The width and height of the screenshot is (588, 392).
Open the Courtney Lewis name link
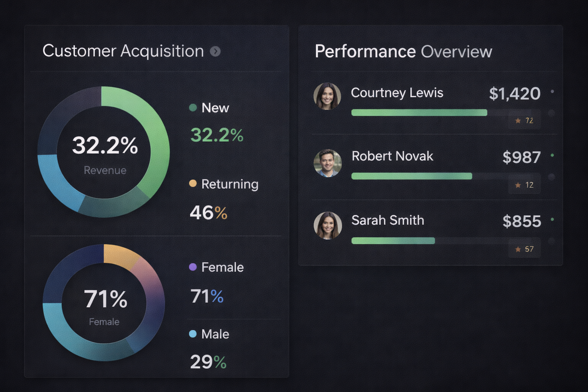397,93
